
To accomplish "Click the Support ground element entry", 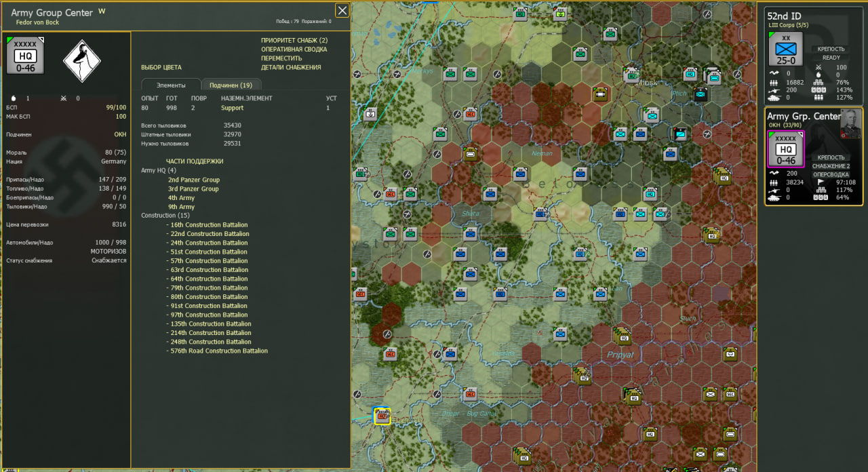I will pyautogui.click(x=232, y=108).
